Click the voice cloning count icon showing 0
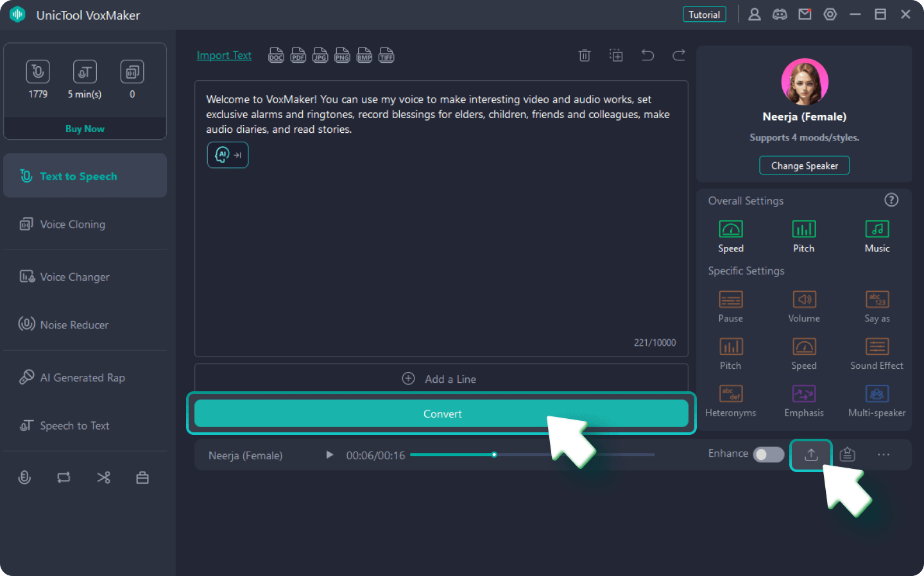This screenshot has height=576, width=924. [132, 71]
